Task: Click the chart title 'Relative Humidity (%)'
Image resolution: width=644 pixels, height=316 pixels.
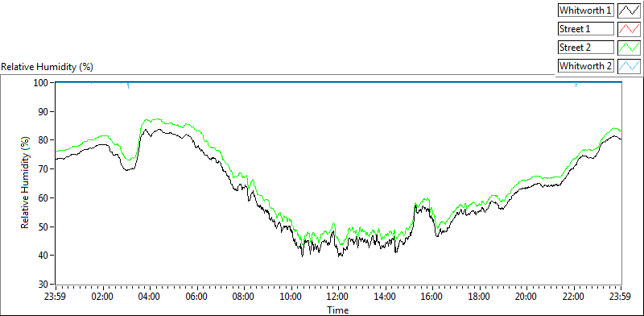Action: click(47, 67)
